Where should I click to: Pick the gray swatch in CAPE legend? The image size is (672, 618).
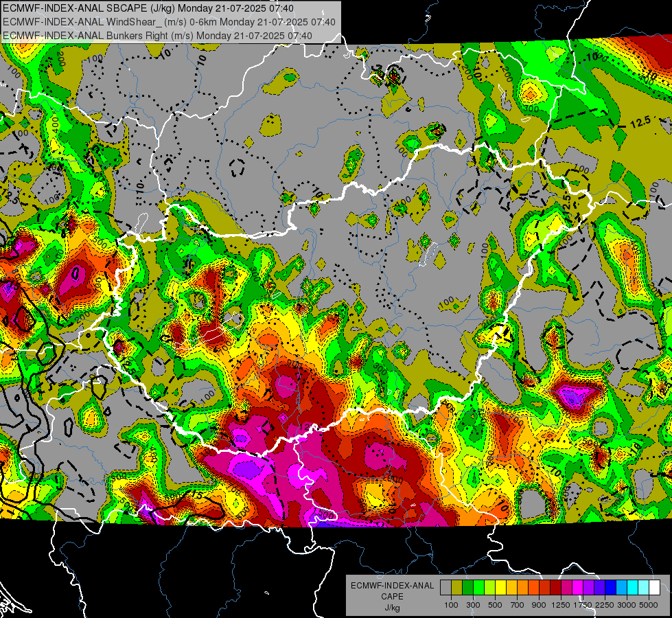coord(445,588)
